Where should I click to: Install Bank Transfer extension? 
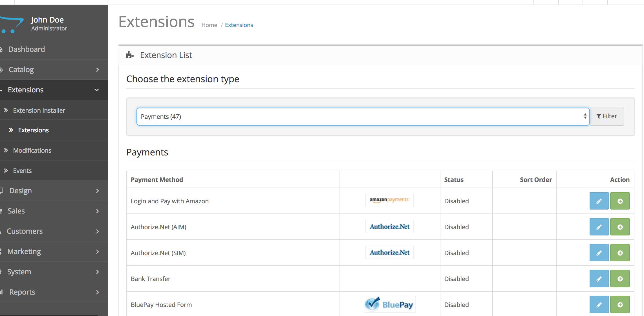coord(620,279)
